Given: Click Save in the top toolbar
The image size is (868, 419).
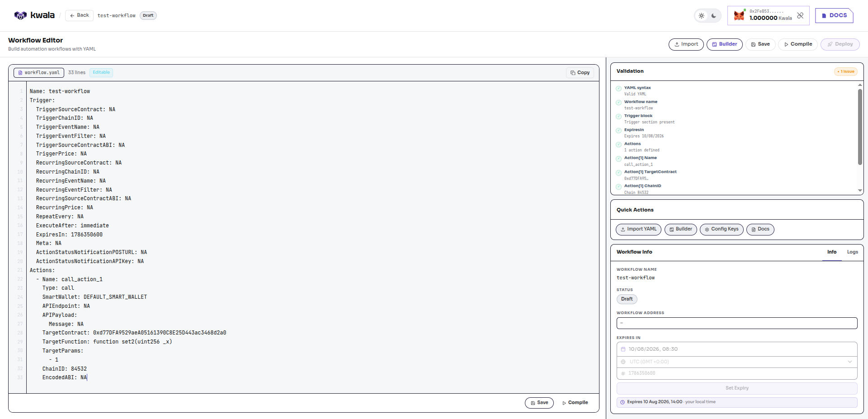Looking at the screenshot, I should point(760,44).
